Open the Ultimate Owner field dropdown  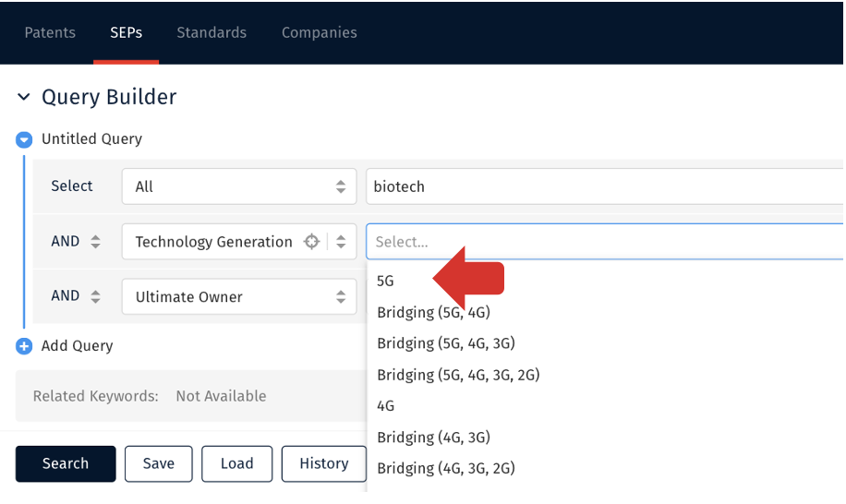[x=239, y=296]
